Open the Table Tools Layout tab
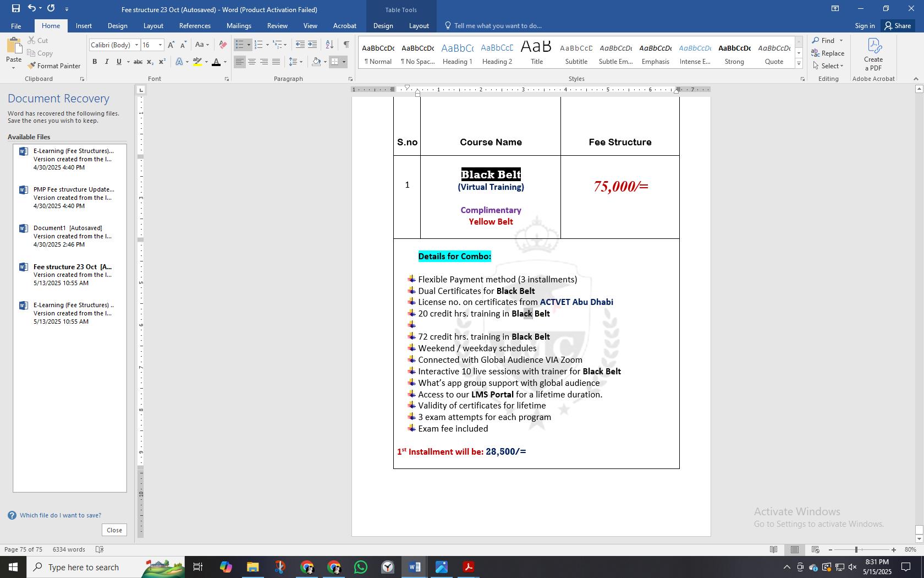The width and height of the screenshot is (924, 578). (x=419, y=26)
